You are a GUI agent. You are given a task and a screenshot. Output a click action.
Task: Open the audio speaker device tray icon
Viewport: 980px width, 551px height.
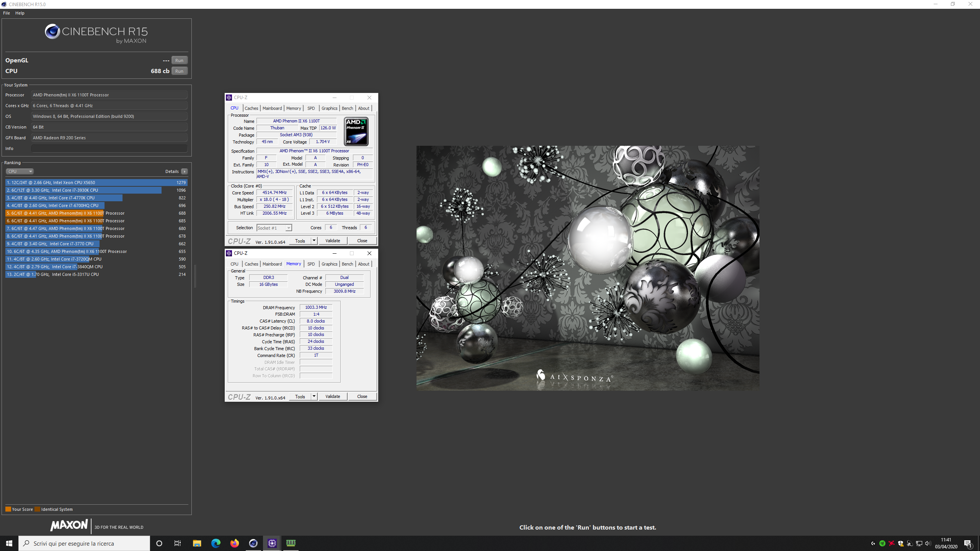pos(910,543)
